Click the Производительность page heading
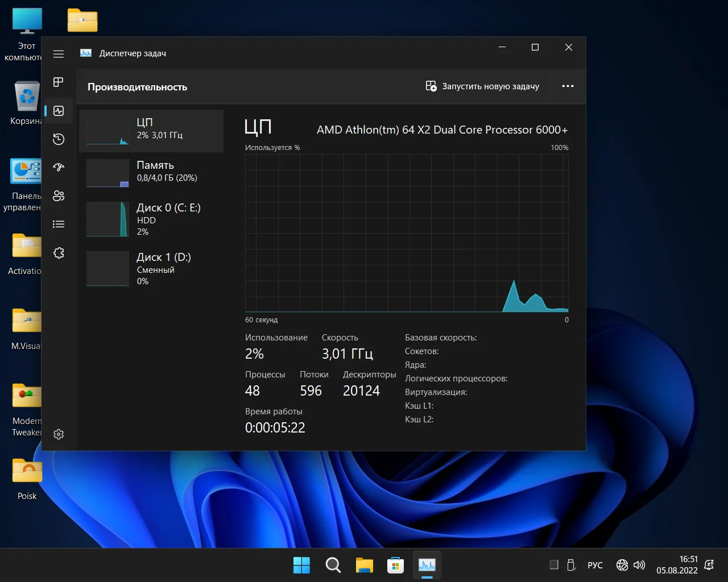This screenshot has width=728, height=582. click(137, 87)
